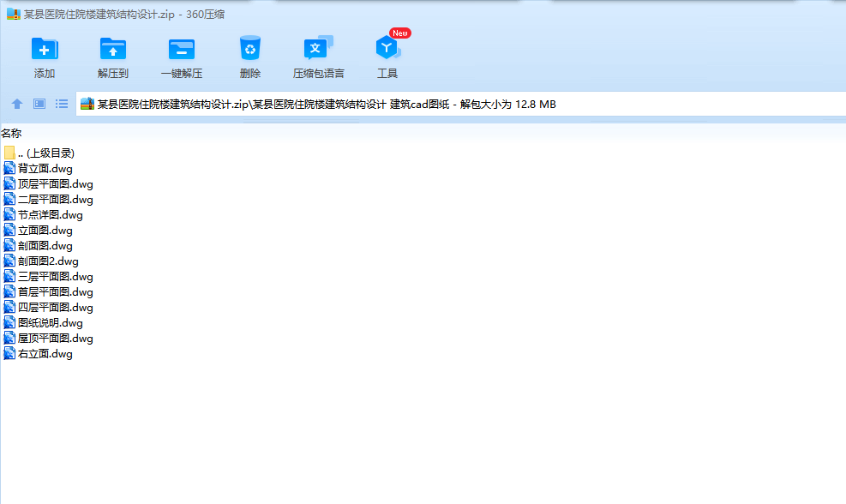
Task: Switch to the list view mode
Action: tap(62, 104)
